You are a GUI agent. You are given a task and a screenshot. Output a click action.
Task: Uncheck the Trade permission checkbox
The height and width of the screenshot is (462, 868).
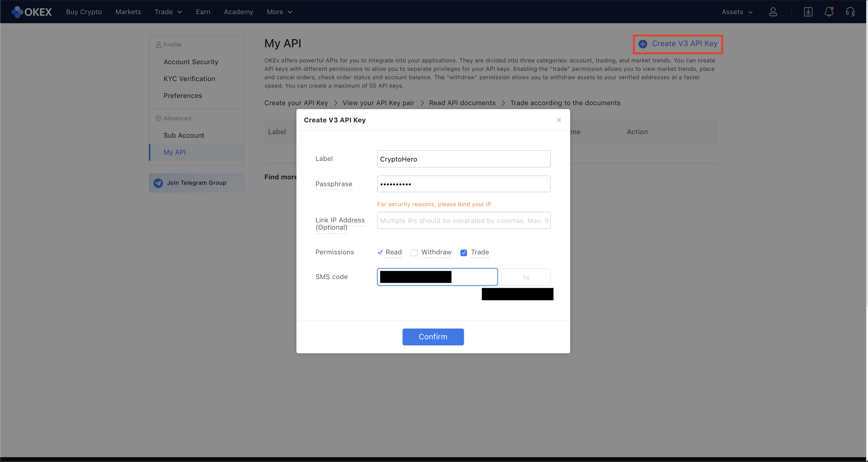point(464,253)
